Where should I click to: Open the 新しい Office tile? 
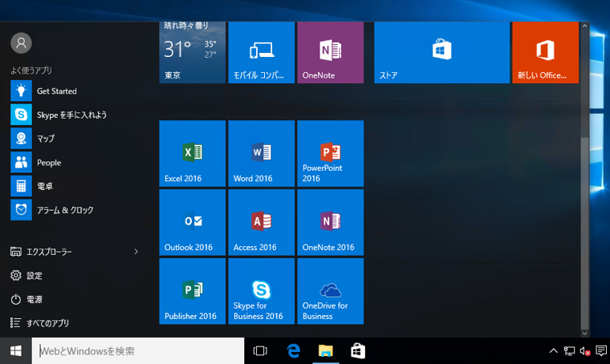(x=545, y=52)
